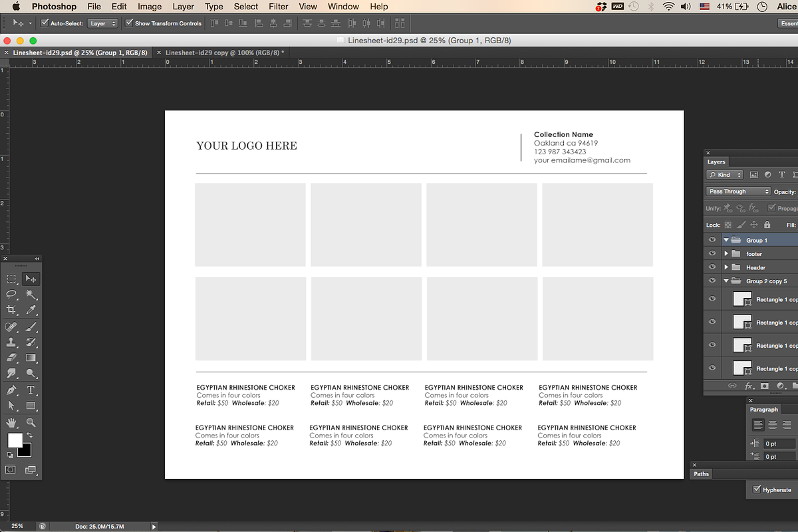Click the adjustment layer filter icon
The image size is (798, 532).
tap(768, 175)
